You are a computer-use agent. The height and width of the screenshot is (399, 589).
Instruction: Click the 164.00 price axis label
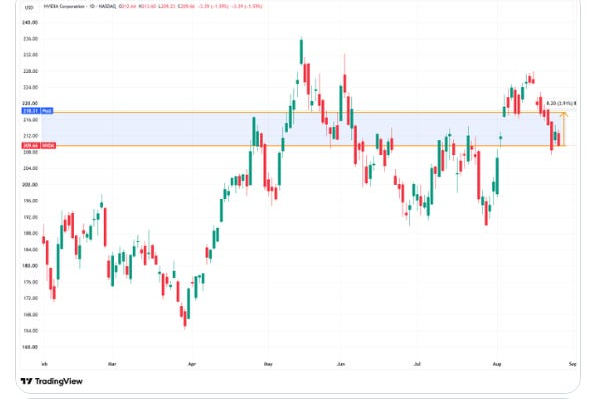click(30, 331)
